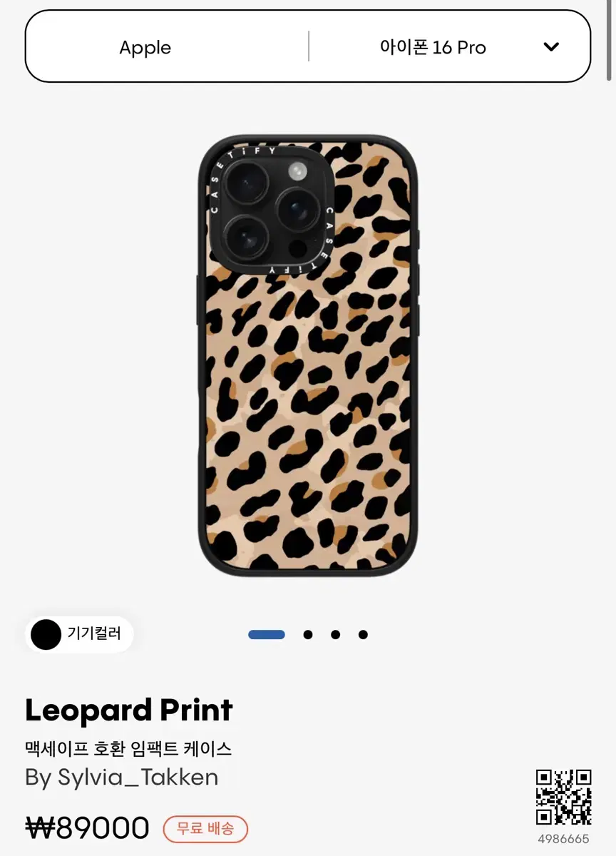Open the 기기컬러 device color pill
Image resolution: width=616 pixels, height=856 pixels.
(79, 634)
